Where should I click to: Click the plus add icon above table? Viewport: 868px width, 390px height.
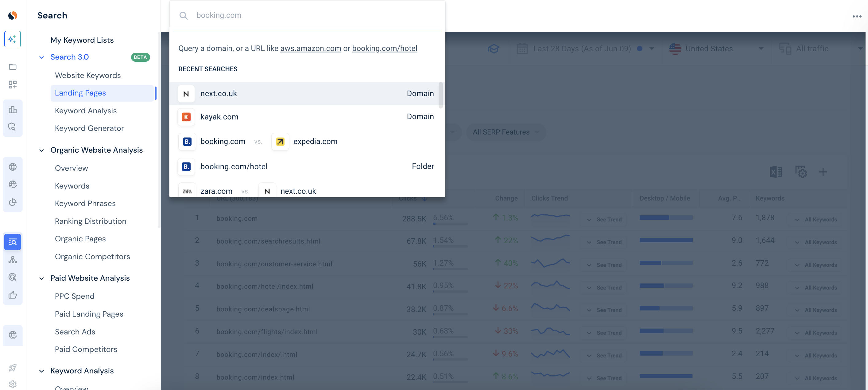point(823,172)
